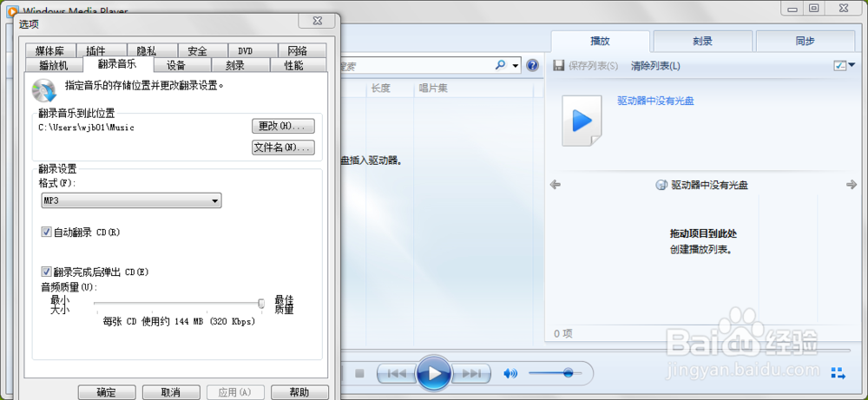This screenshot has height=400, width=868.
Task: Cancel the dialog with 取消
Action: [x=171, y=392]
